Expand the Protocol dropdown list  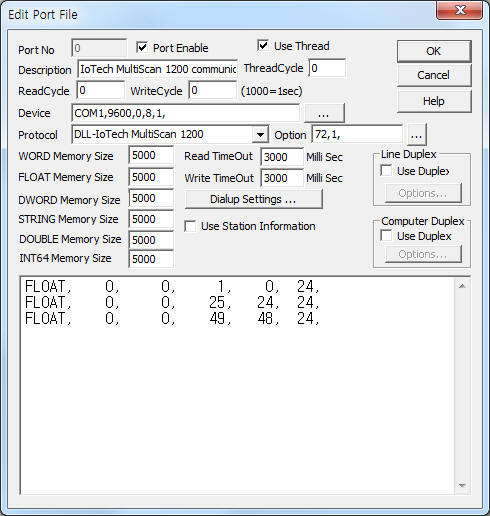point(260,135)
